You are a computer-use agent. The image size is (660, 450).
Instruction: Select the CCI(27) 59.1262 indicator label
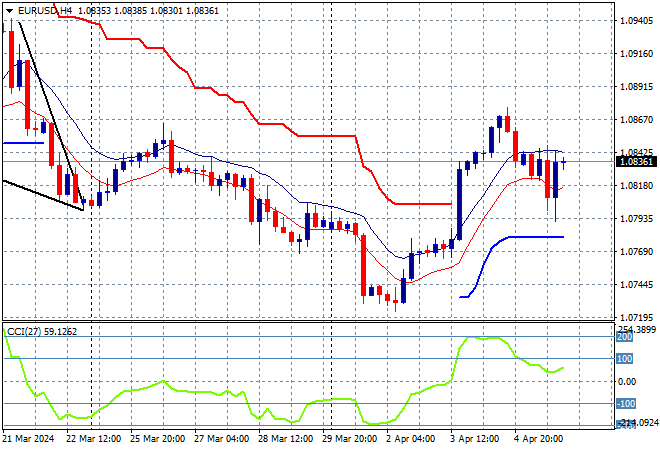pos(42,332)
